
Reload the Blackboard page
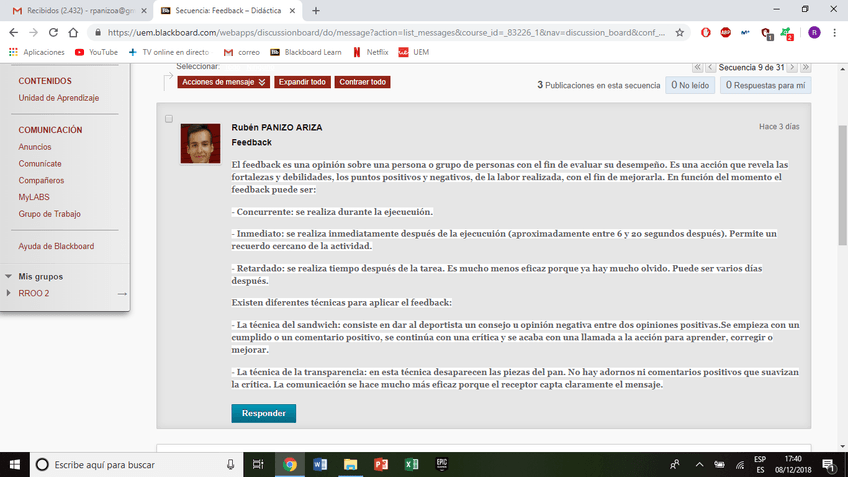point(53,32)
